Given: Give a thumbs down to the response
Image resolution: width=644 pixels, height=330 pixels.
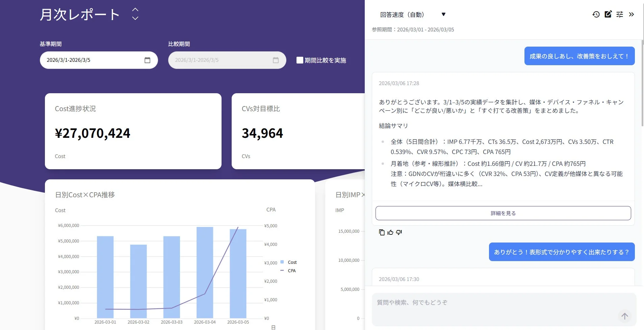Looking at the screenshot, I should pos(398,232).
